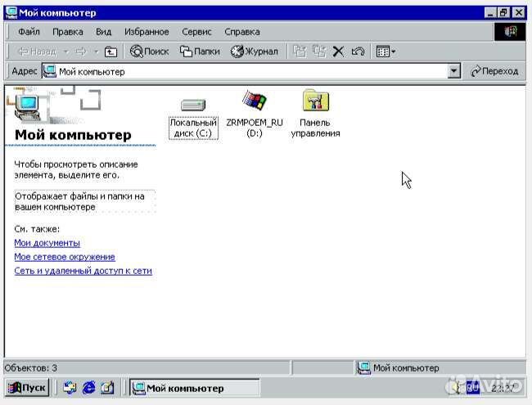Select the Панель управления icon

tap(315, 114)
